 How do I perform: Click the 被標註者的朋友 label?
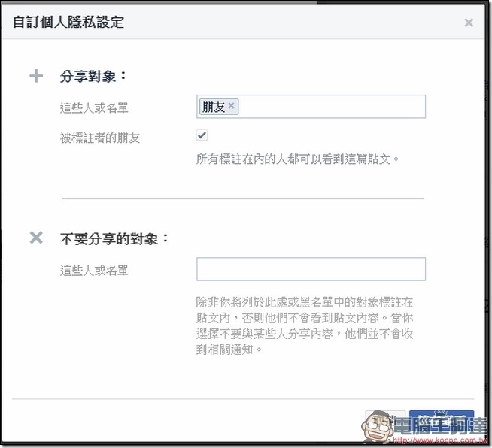(100, 138)
